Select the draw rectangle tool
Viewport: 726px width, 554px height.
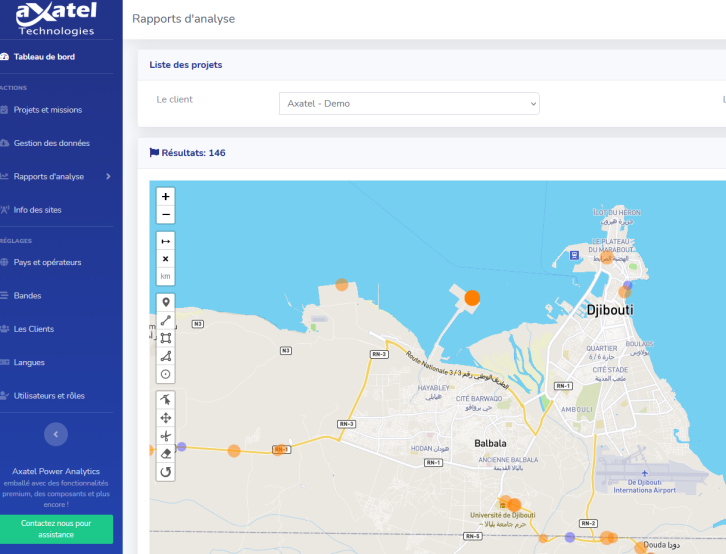coord(166,338)
